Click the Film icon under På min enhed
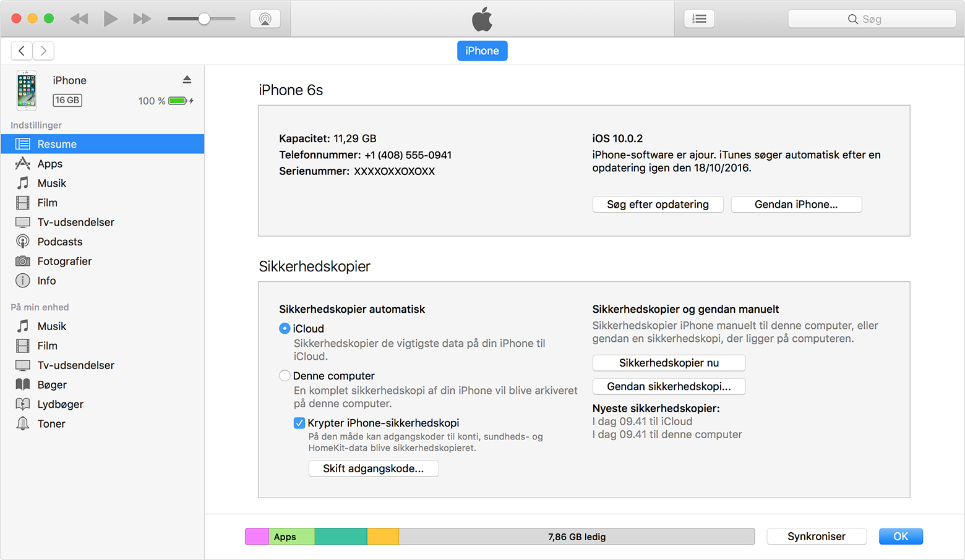965x560 pixels. pyautogui.click(x=23, y=346)
